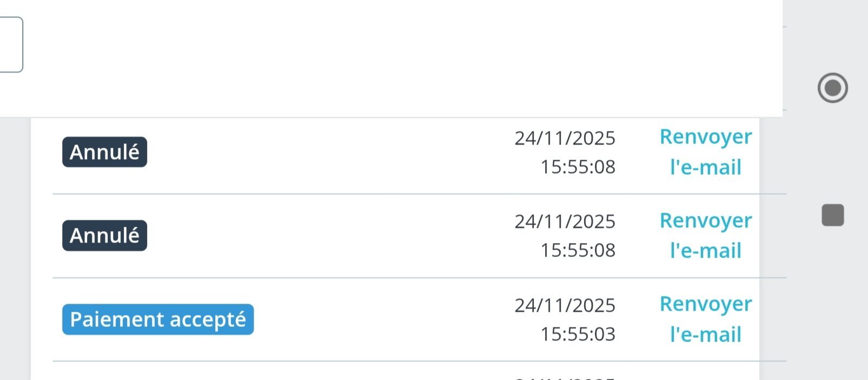Click the gray margin left of the status list

click(x=15, y=249)
